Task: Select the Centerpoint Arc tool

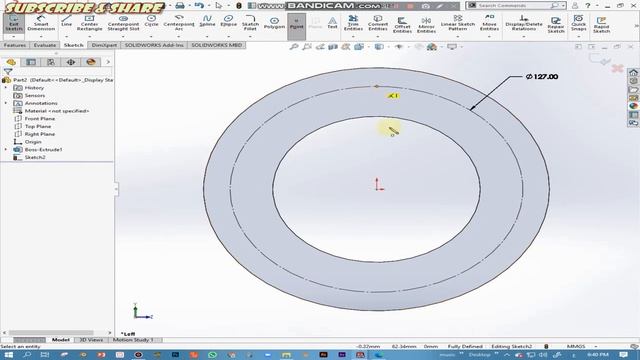Action: pyautogui.click(x=179, y=23)
